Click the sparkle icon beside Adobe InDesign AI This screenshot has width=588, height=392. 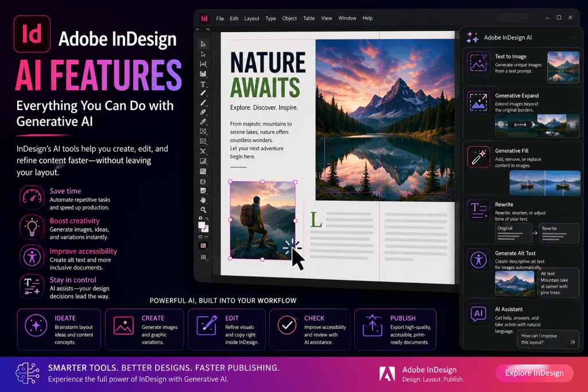click(473, 37)
